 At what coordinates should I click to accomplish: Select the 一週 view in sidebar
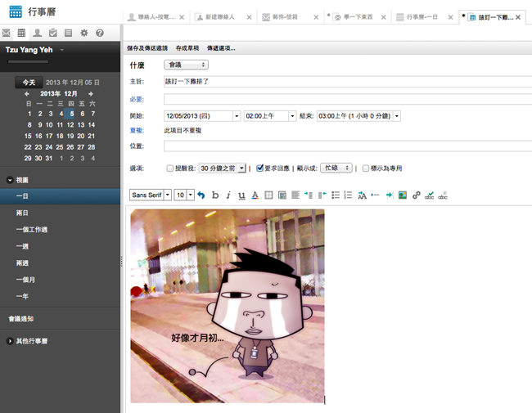coord(22,246)
